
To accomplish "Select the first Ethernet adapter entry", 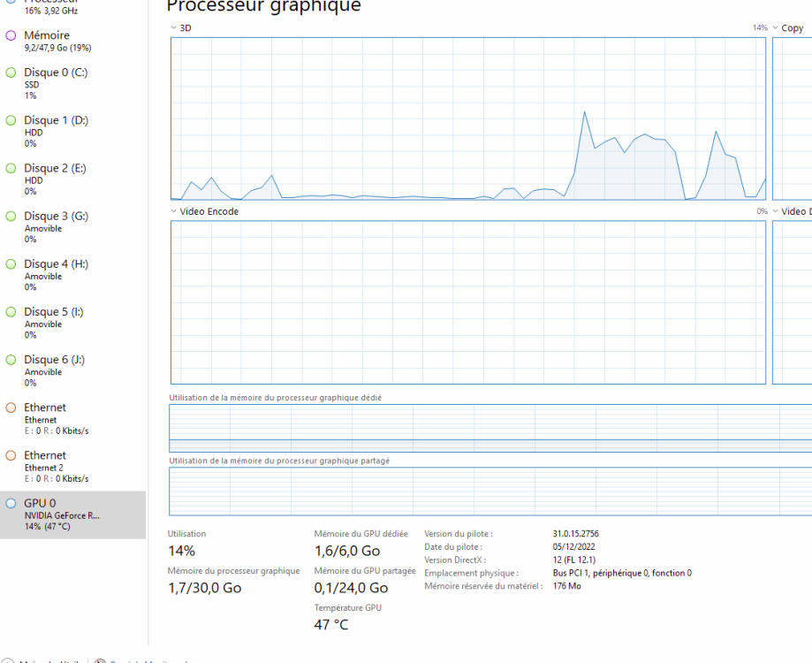I will [72, 418].
